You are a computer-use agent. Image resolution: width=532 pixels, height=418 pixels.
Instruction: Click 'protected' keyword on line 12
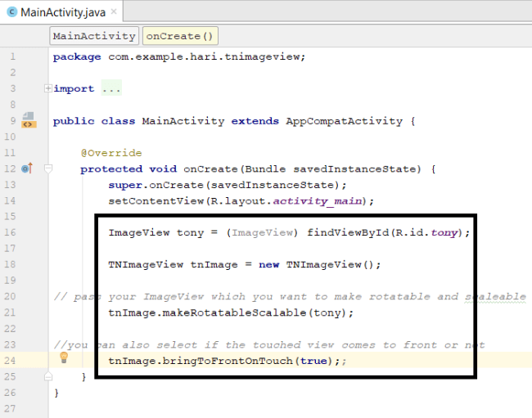pos(111,169)
